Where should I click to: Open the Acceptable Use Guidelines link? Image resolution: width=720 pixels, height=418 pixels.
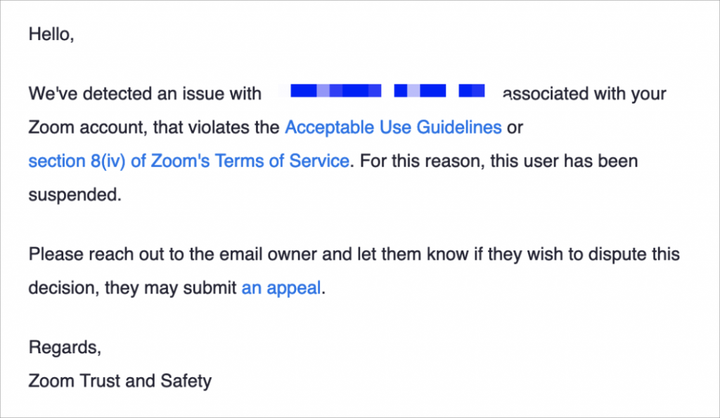click(x=393, y=128)
